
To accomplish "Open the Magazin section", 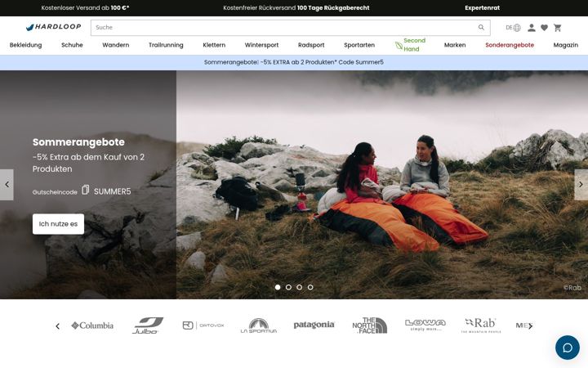I will tap(565, 45).
